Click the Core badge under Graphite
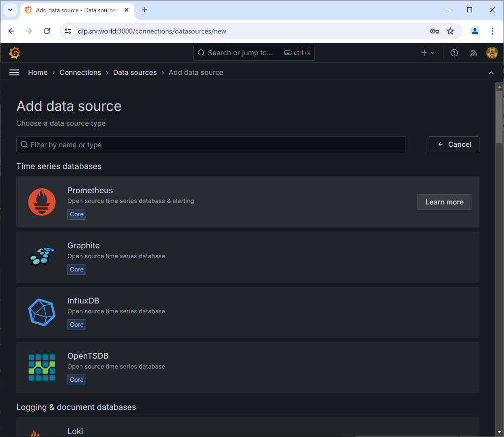The height and width of the screenshot is (437, 504). pos(77,269)
